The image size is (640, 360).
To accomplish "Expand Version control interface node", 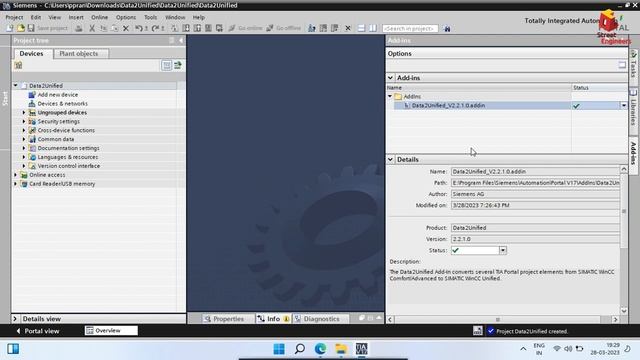I will click(24, 166).
